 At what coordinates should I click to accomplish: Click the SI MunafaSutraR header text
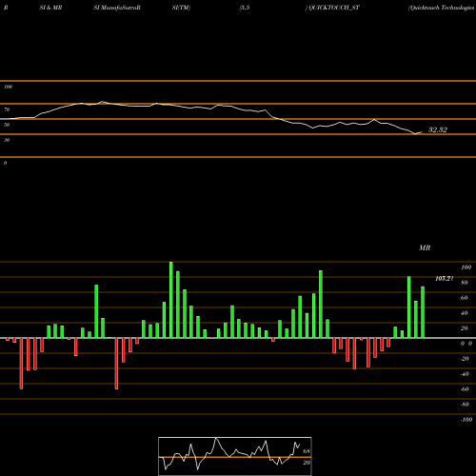[x=117, y=8]
